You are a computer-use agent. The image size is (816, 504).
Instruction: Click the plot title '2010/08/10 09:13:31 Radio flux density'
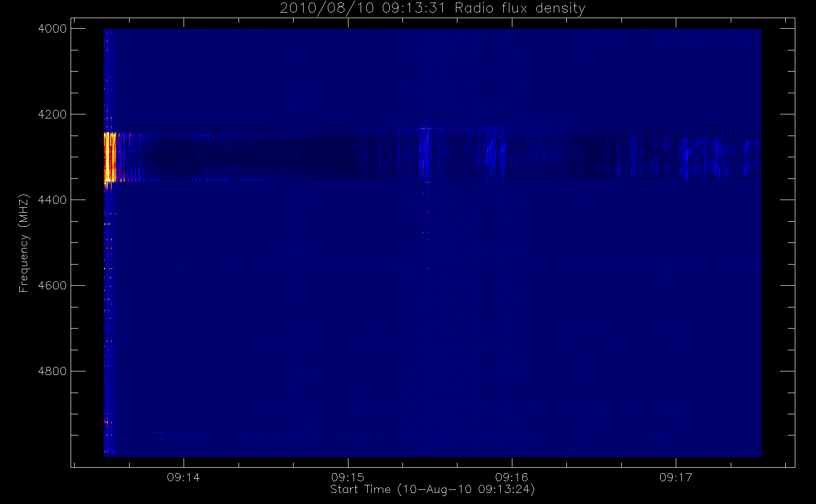tap(432, 9)
